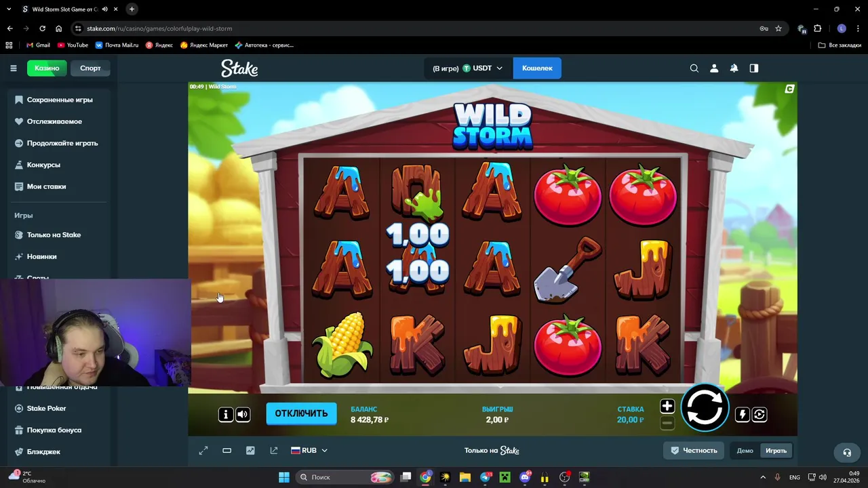The height and width of the screenshot is (488, 868).
Task: Open the Gmail bookmark
Action: pyautogui.click(x=38, y=45)
